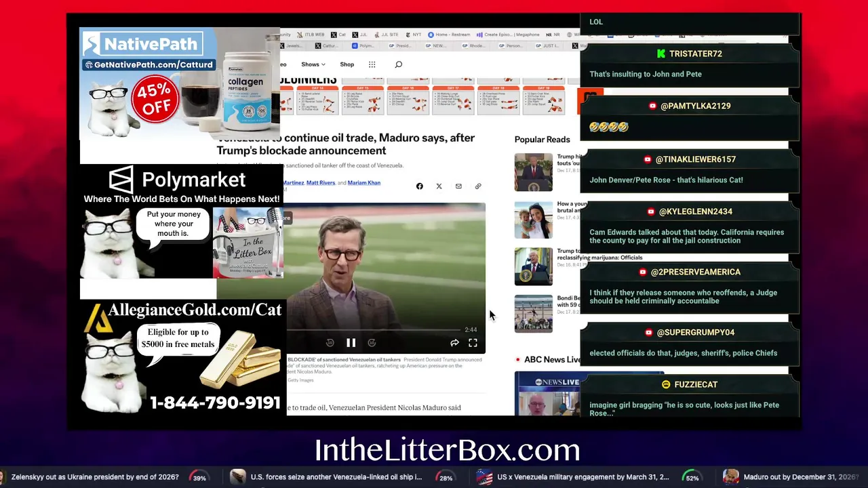Open the NR bookmark

(553, 35)
